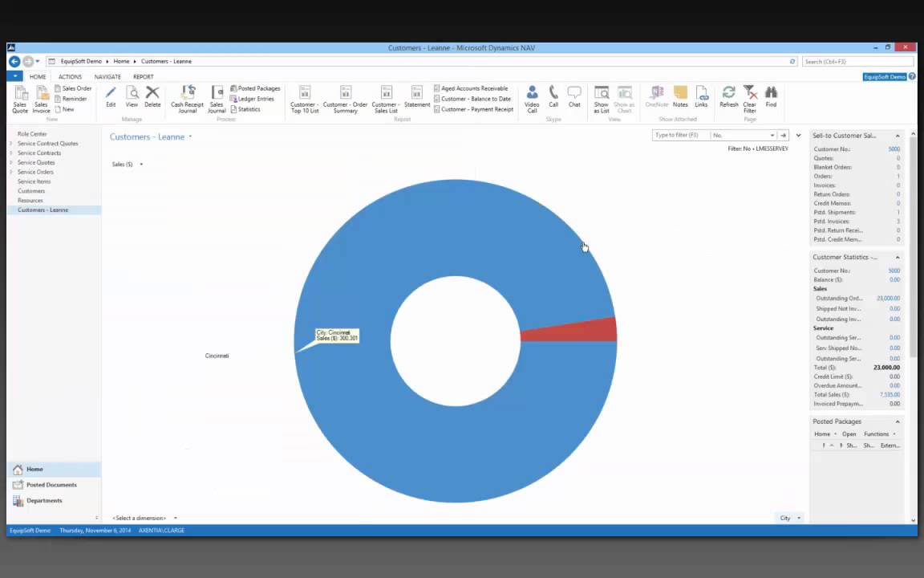Click the OneNote ribbon icon
This screenshot has width=924, height=578.
pos(656,96)
